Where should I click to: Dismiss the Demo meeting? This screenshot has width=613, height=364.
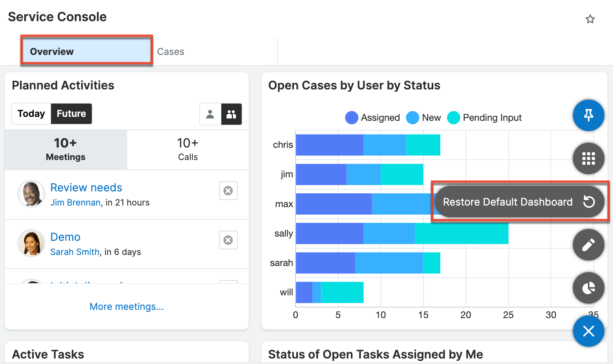click(x=228, y=240)
